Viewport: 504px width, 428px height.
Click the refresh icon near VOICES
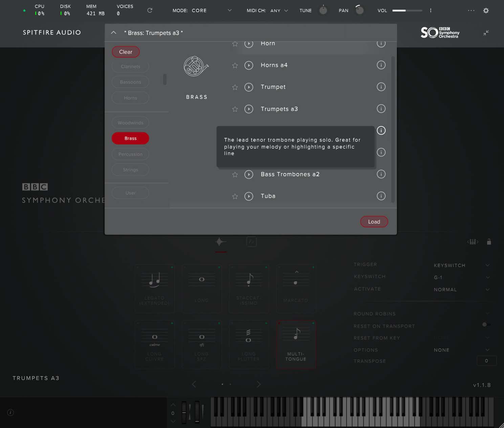(x=150, y=11)
